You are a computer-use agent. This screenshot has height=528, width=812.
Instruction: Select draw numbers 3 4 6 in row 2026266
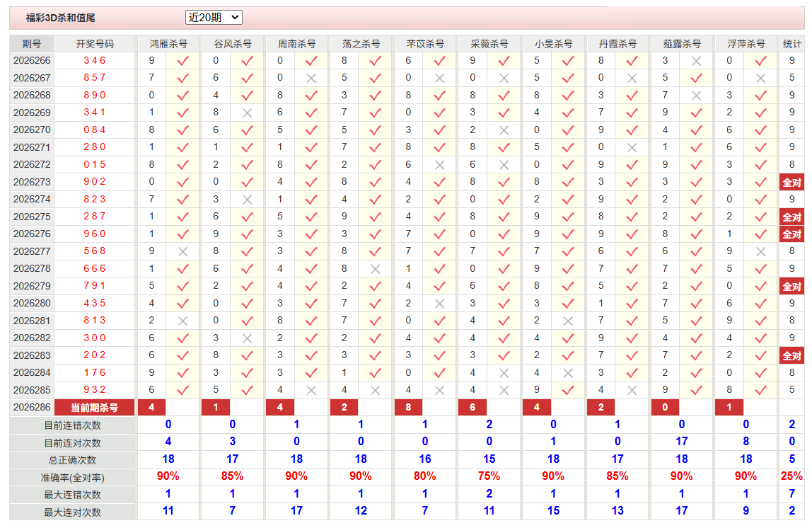point(95,61)
